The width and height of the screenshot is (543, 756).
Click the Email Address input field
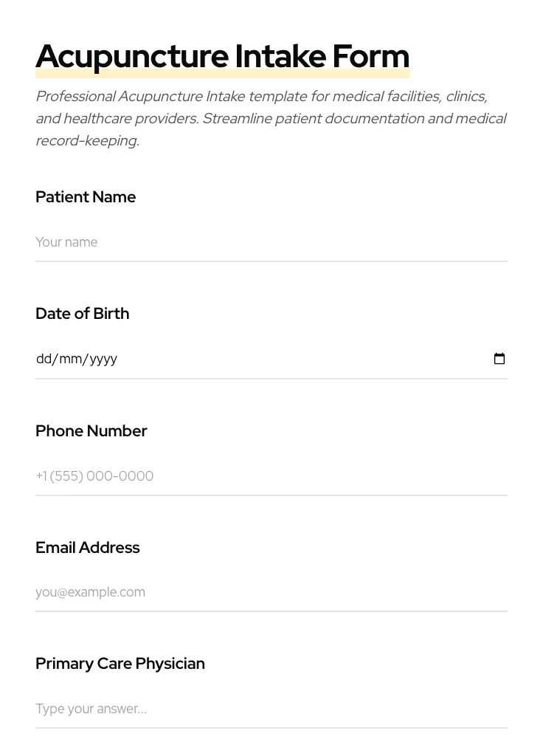tap(271, 592)
